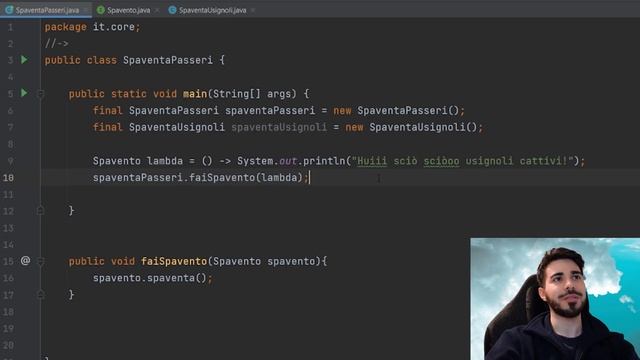Viewport: 640px width, 360px height.
Task: Collapse the main method fold marker
Action: click(40, 94)
